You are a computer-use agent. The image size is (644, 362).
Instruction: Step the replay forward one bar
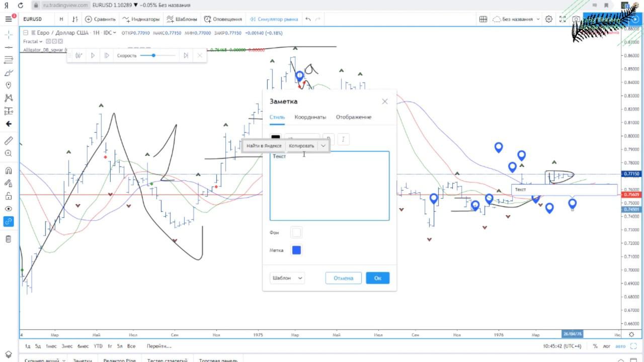[x=107, y=55]
